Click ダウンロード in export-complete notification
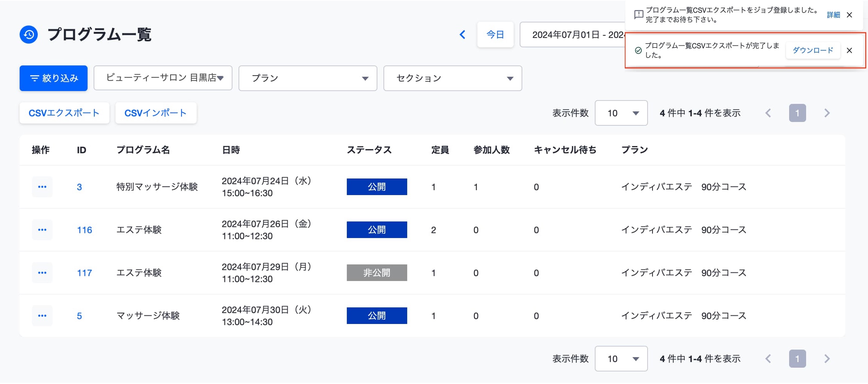Screen dimensions: 868x384 (813, 50)
